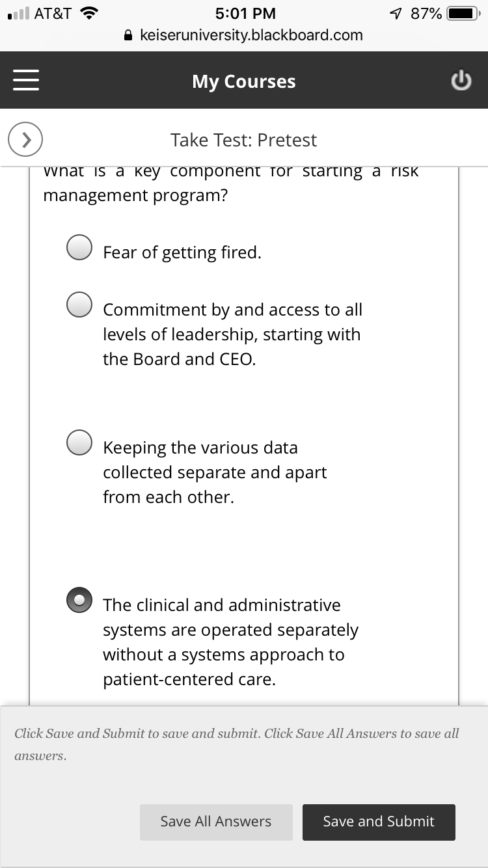
Task: Select the "Fear of getting fired" radio button
Action: (79, 247)
